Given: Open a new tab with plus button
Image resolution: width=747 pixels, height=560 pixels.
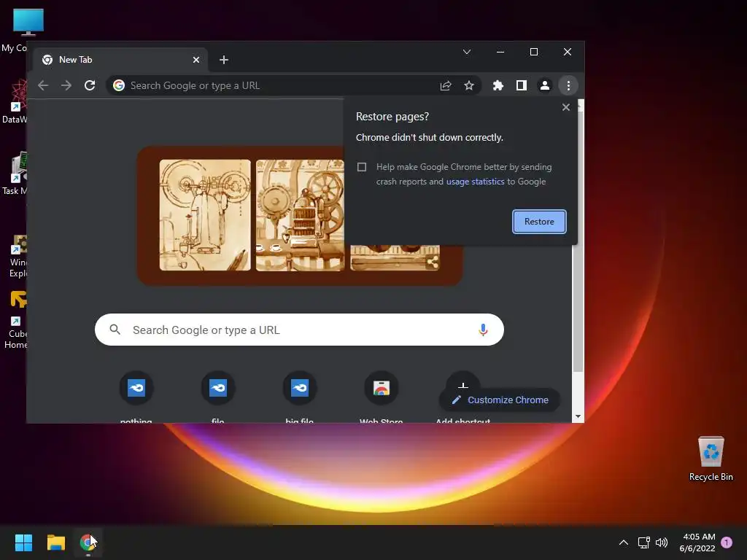Looking at the screenshot, I should pos(224,60).
